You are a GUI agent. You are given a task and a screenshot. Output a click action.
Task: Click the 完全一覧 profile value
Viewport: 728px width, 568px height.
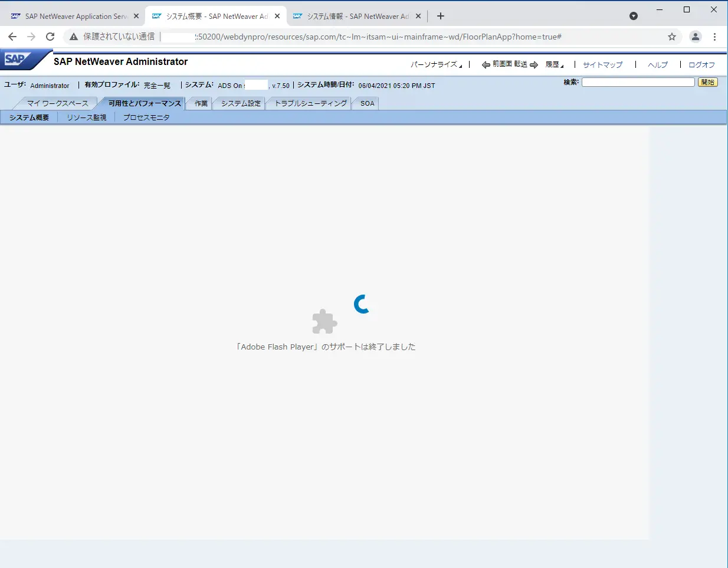(x=157, y=86)
